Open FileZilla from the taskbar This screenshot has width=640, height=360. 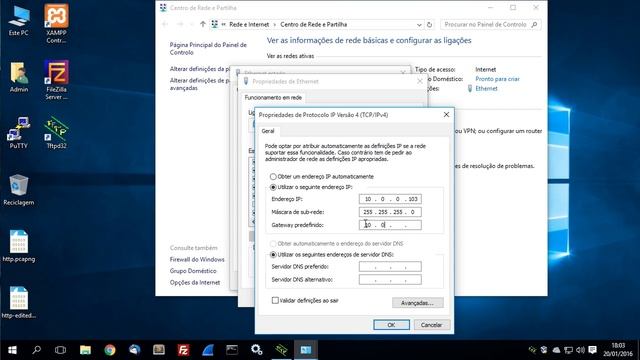pyautogui.click(x=183, y=350)
